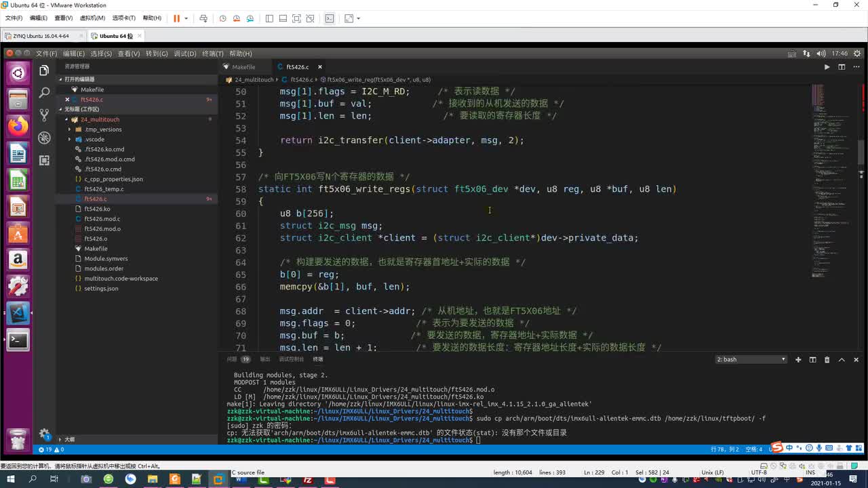The width and height of the screenshot is (868, 488).
Task: Open the Run and Debug view
Action: pos(44,138)
